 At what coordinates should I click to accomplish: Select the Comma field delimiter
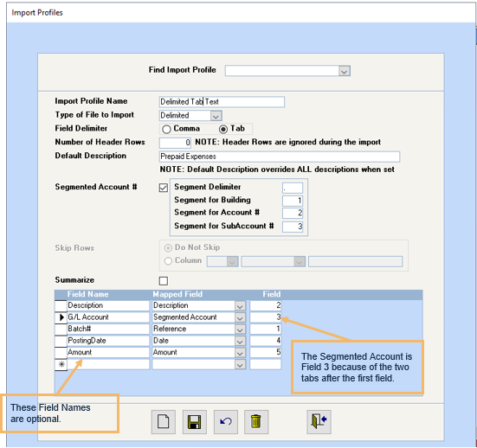[x=166, y=129]
